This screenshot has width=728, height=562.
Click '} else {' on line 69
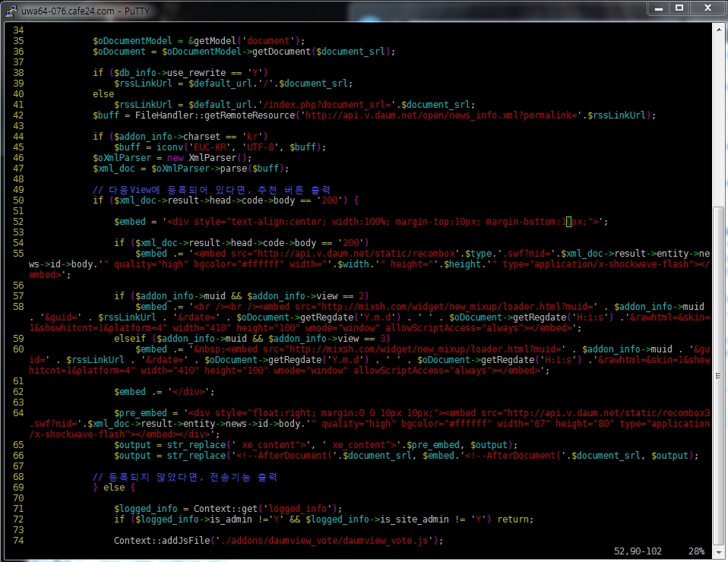(x=114, y=488)
